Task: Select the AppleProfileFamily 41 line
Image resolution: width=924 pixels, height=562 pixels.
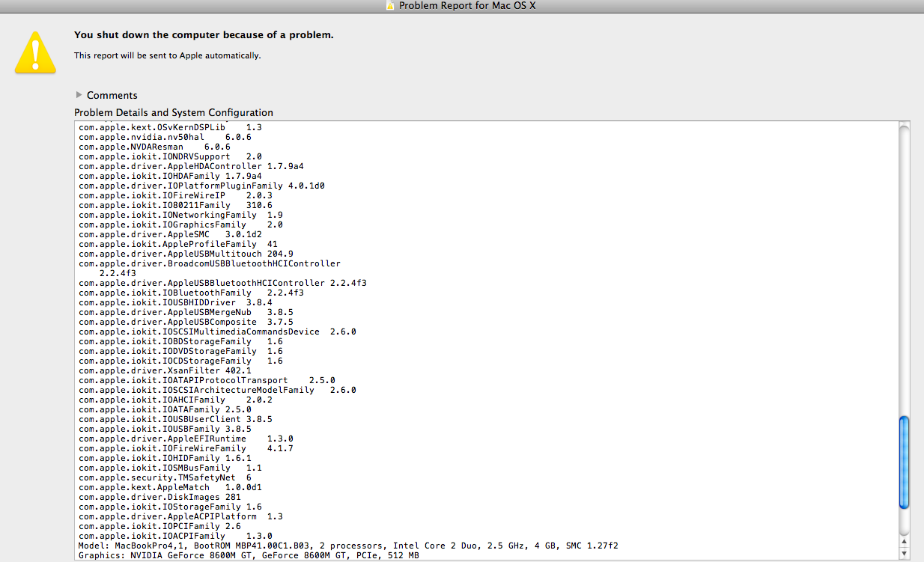Action: coord(178,244)
